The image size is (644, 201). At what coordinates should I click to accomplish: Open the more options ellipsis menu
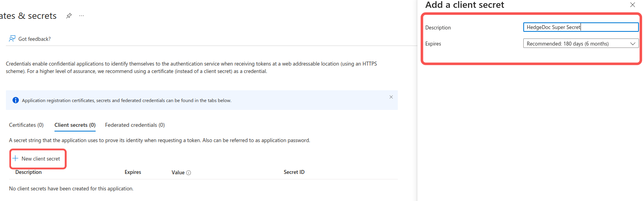(x=82, y=16)
